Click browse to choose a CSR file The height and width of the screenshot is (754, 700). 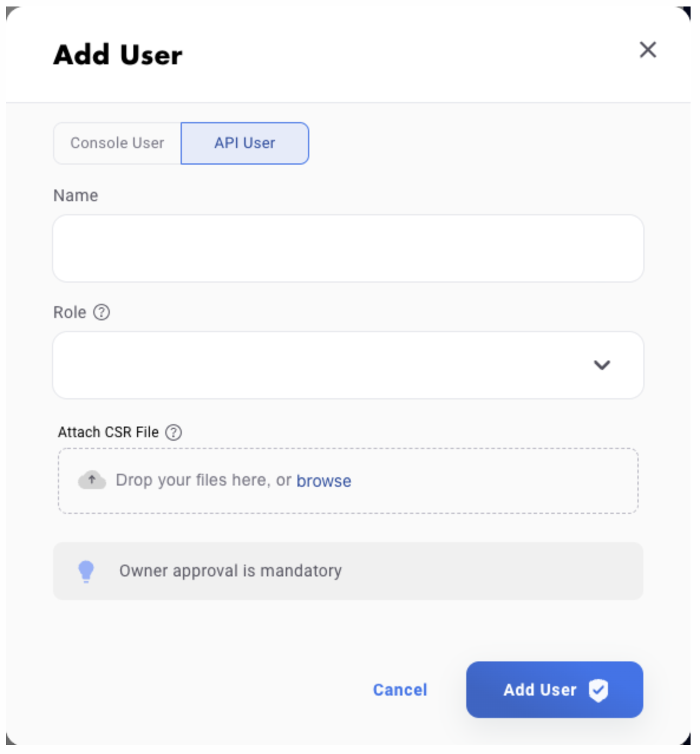tap(323, 480)
